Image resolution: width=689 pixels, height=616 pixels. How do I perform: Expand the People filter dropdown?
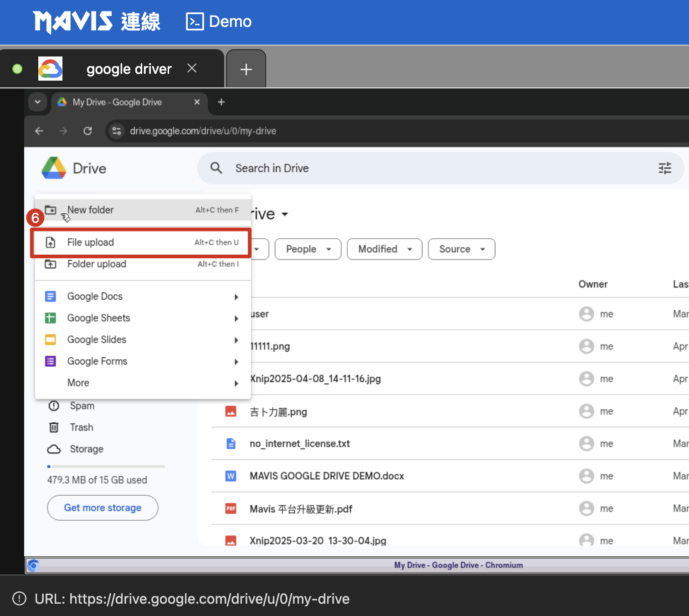308,249
